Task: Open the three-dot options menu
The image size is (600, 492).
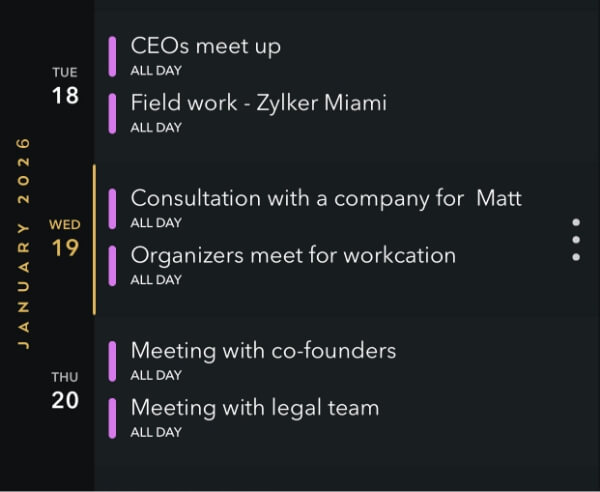Action: 576,240
